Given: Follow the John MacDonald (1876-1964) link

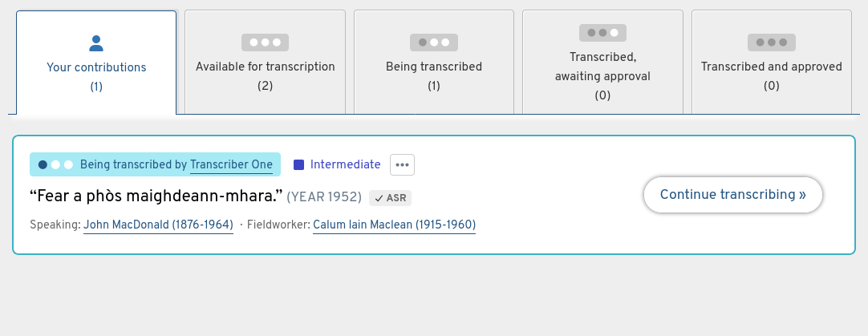Looking at the screenshot, I should pyautogui.click(x=158, y=225).
